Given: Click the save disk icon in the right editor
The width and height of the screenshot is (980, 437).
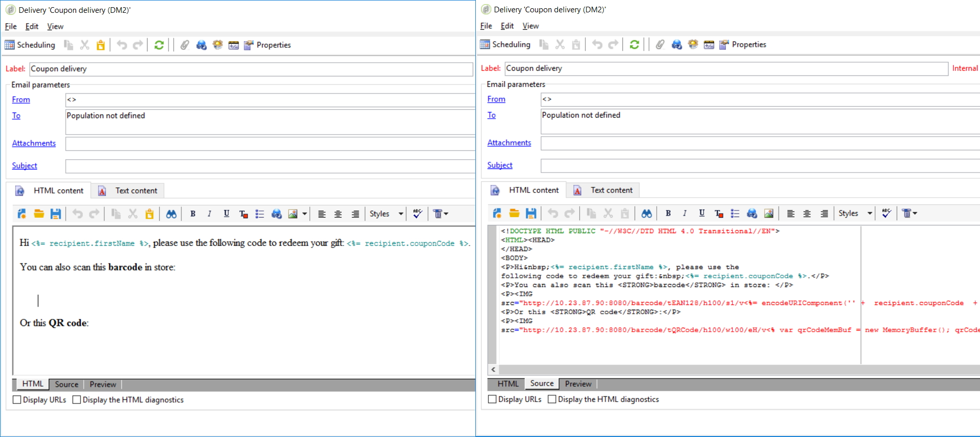Looking at the screenshot, I should point(531,214).
